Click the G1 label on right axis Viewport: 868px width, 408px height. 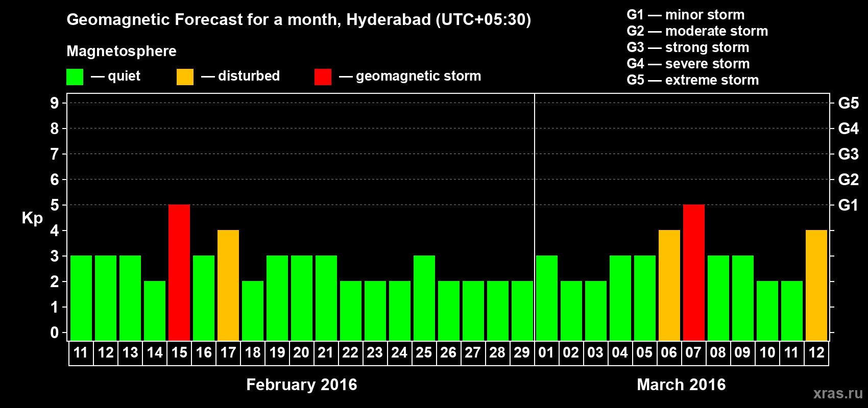pyautogui.click(x=849, y=205)
